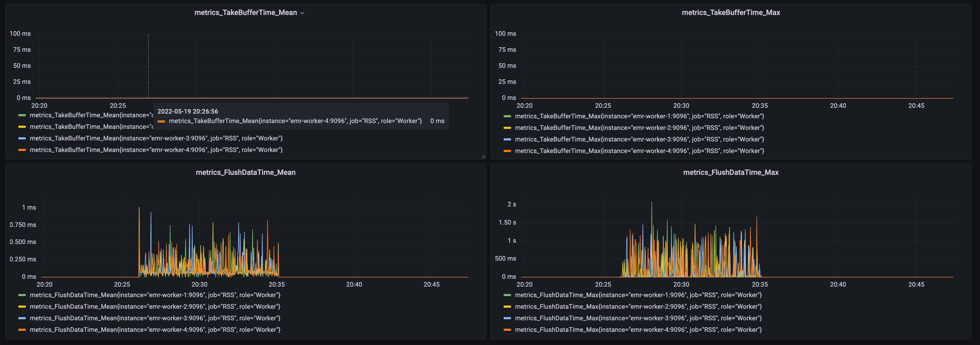Toggle FlushDataTime_Mean emr-worker-1 legend series
The width and height of the screenshot is (980, 345).
point(155,295)
